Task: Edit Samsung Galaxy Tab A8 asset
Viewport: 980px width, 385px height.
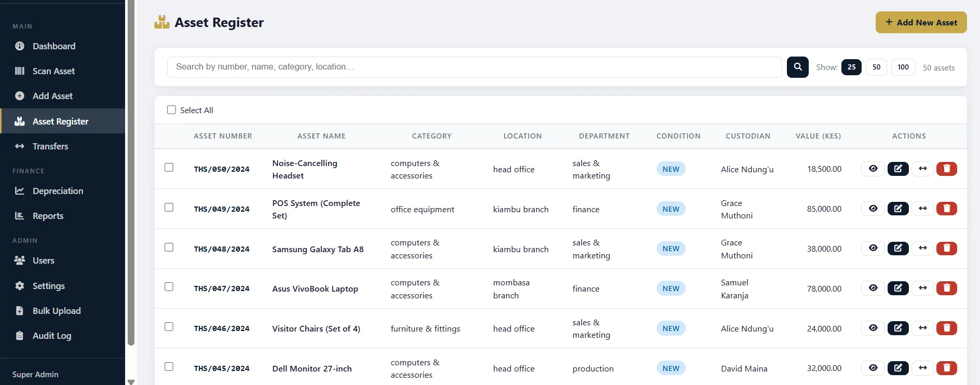Action: [x=898, y=248]
